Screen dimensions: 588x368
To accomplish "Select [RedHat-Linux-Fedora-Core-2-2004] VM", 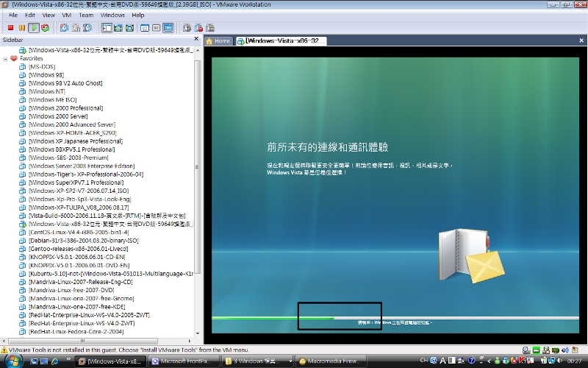I will coord(76,331).
